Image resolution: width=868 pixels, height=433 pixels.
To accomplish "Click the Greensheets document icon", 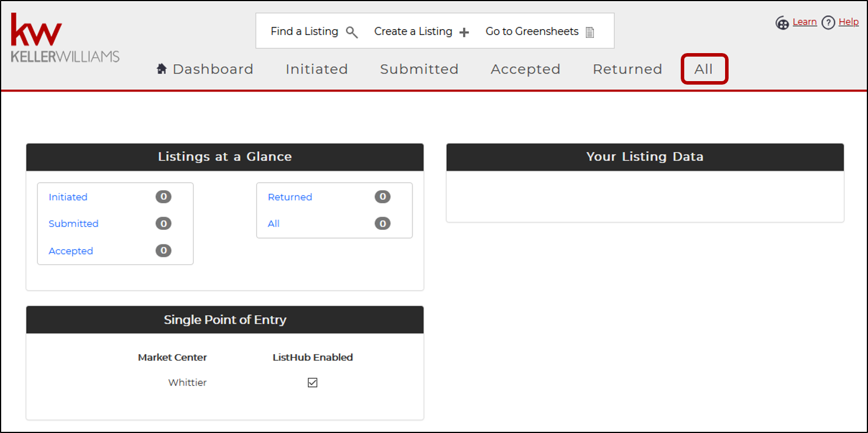I will point(590,33).
